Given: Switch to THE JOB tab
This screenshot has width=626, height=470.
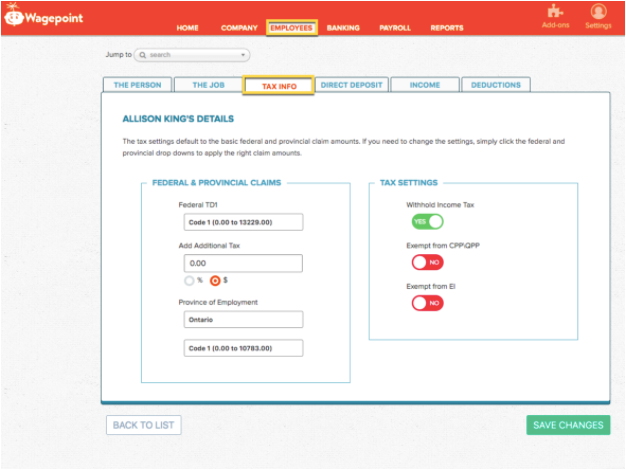Looking at the screenshot, I should [x=208, y=85].
